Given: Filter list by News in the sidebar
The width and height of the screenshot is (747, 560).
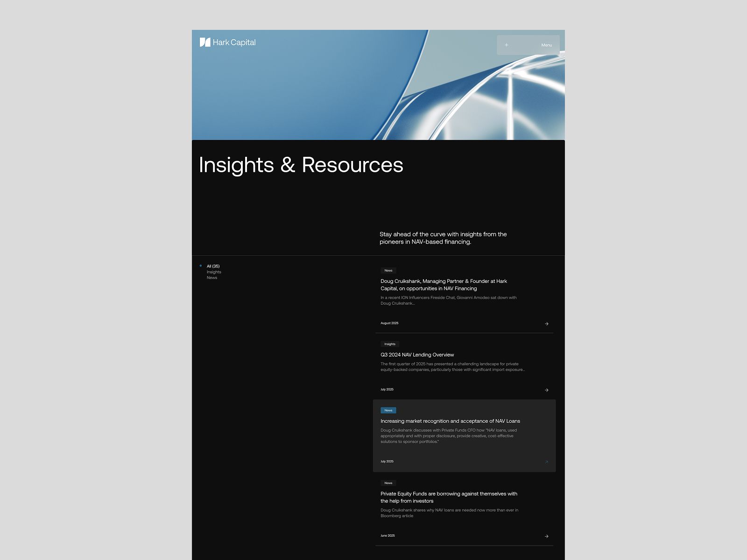Looking at the screenshot, I should click(x=212, y=278).
